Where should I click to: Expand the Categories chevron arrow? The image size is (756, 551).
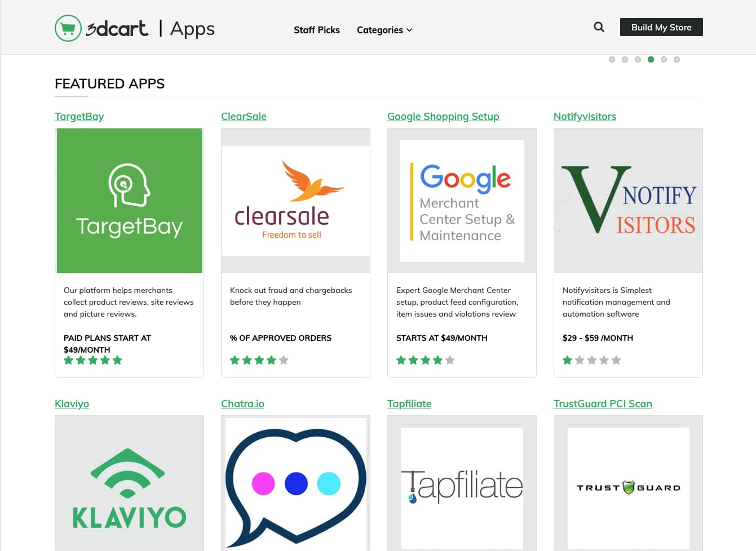409,30
